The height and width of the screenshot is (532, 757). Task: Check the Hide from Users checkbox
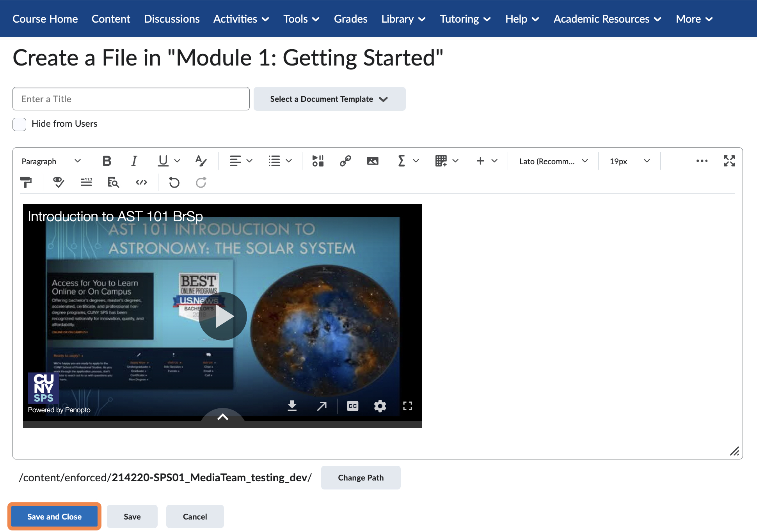point(19,124)
